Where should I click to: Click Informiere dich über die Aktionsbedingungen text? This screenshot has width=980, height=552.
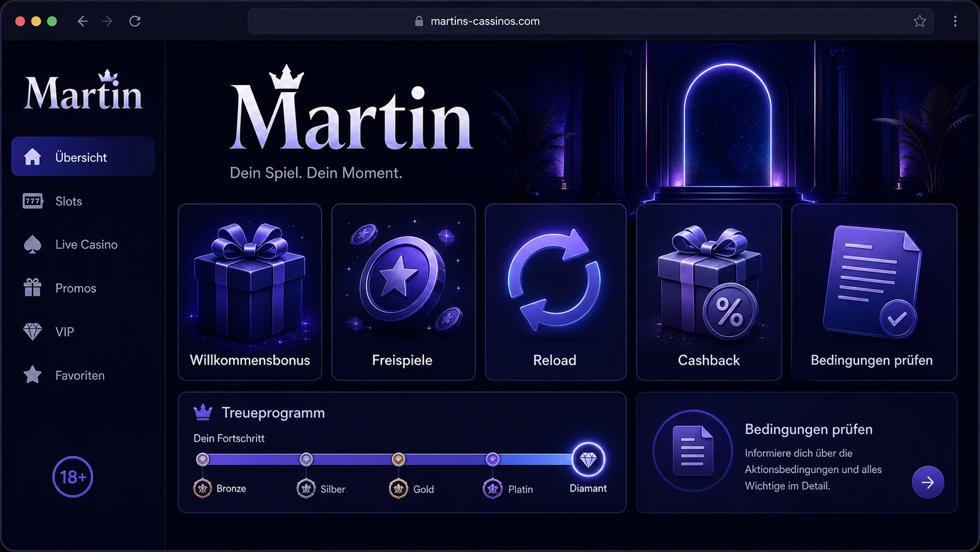point(814,469)
